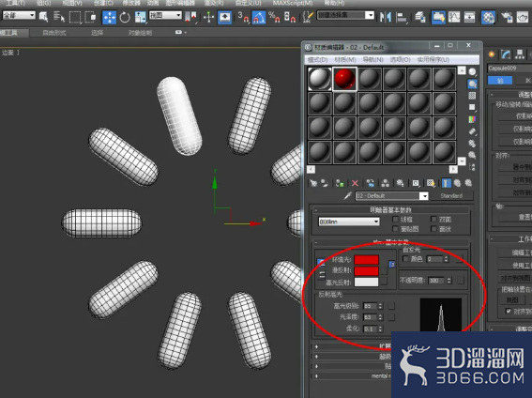Enable 线框 wireframe checkbox
This screenshot has height=398, width=532.
[x=395, y=220]
